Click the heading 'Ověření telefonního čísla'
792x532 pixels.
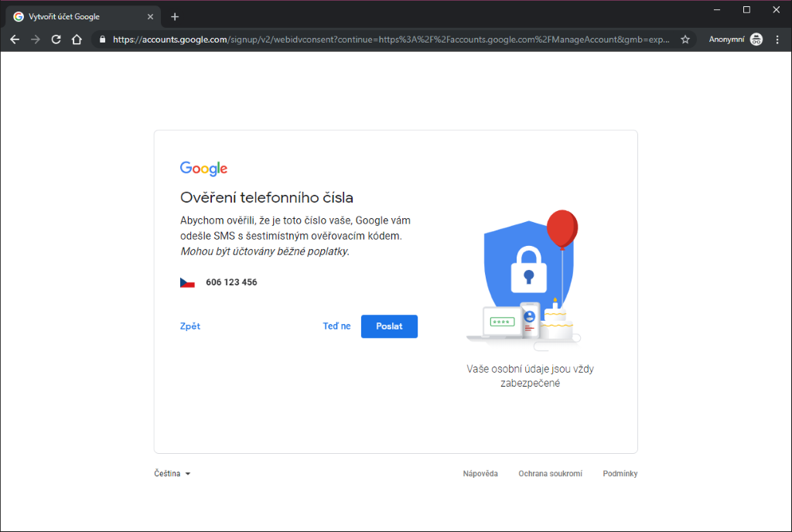coord(267,197)
